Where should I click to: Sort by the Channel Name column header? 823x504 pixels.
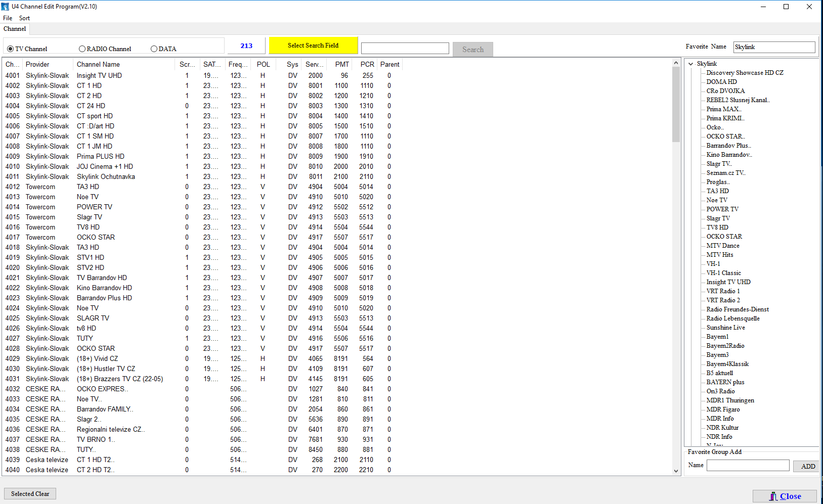pos(98,64)
